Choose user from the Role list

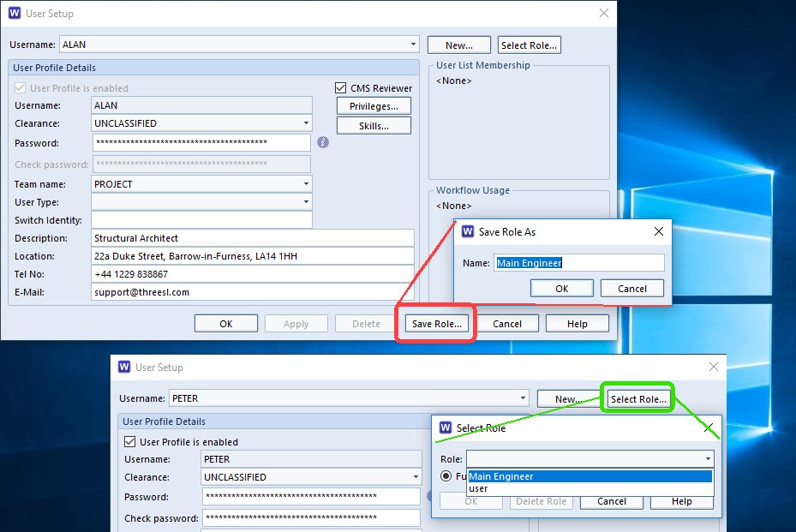pos(590,488)
